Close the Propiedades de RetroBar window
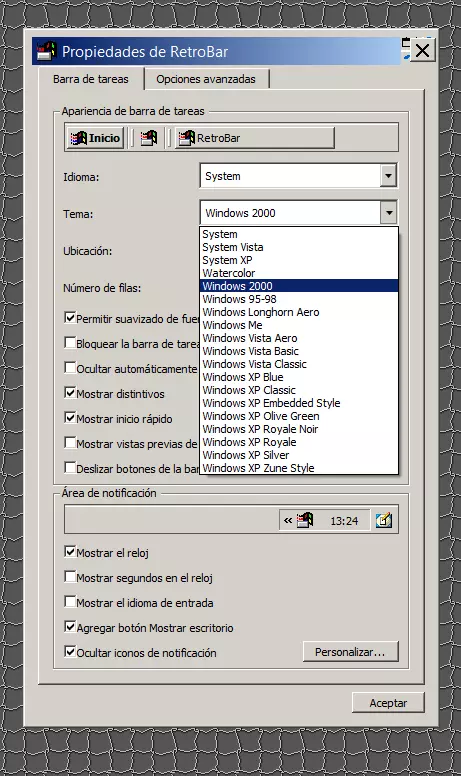The height and width of the screenshot is (776, 461). pyautogui.click(x=422, y=50)
